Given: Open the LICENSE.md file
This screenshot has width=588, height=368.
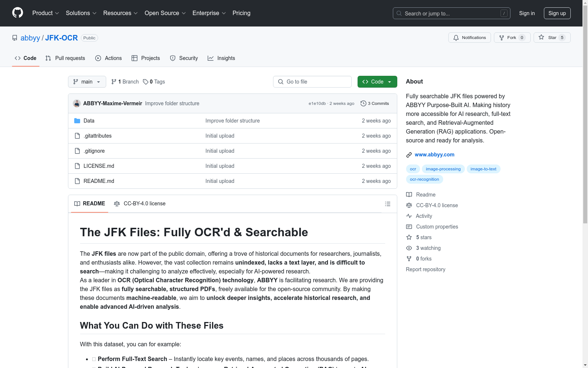Looking at the screenshot, I should coord(99,166).
